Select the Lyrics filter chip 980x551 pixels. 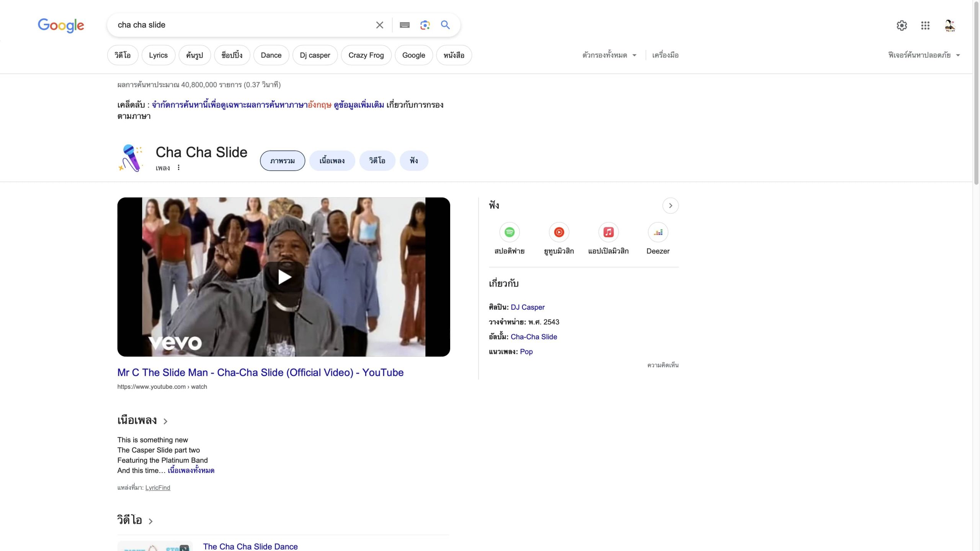pyautogui.click(x=158, y=55)
